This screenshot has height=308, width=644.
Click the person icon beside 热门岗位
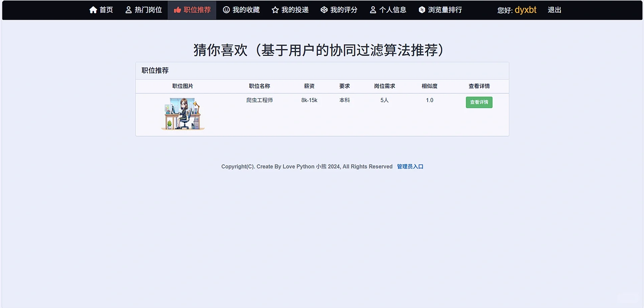click(x=129, y=10)
